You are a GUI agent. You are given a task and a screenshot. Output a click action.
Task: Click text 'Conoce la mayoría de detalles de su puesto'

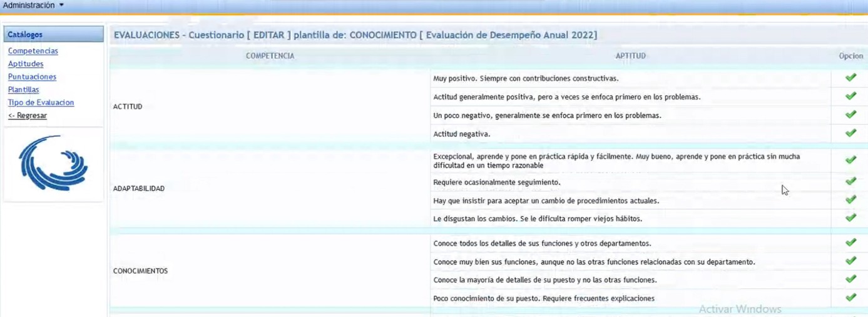click(545, 280)
